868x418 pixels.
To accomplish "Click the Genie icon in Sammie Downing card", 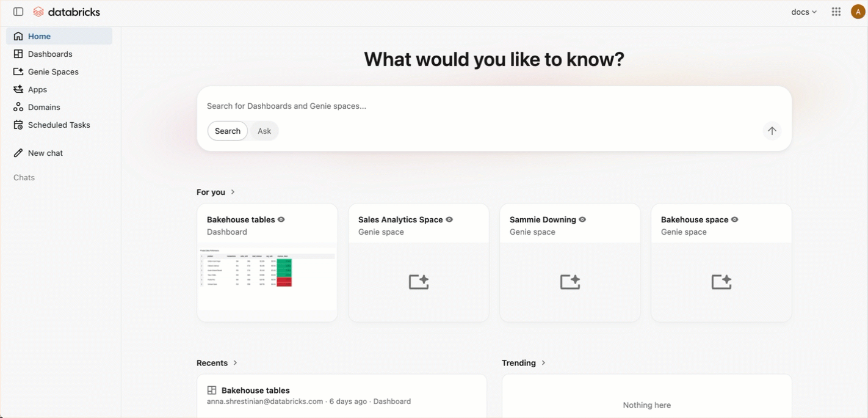I will pos(570,282).
